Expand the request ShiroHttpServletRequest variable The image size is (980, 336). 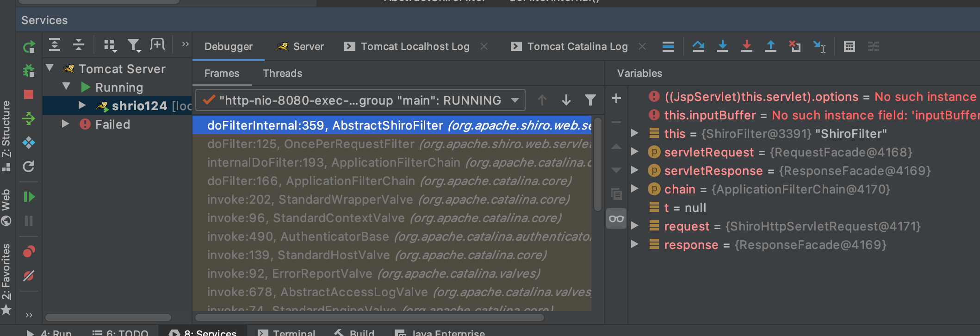pos(635,226)
